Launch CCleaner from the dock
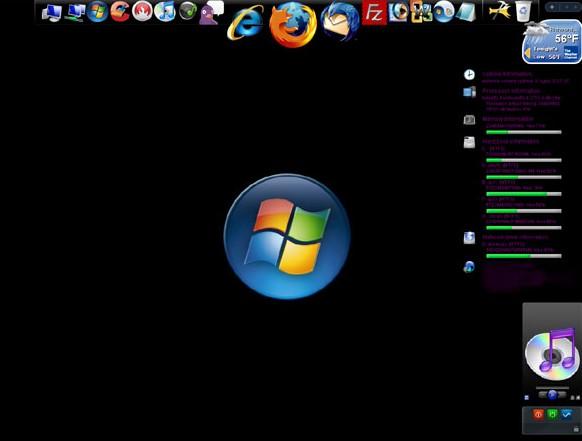The width and height of the screenshot is (582, 441). [120, 11]
